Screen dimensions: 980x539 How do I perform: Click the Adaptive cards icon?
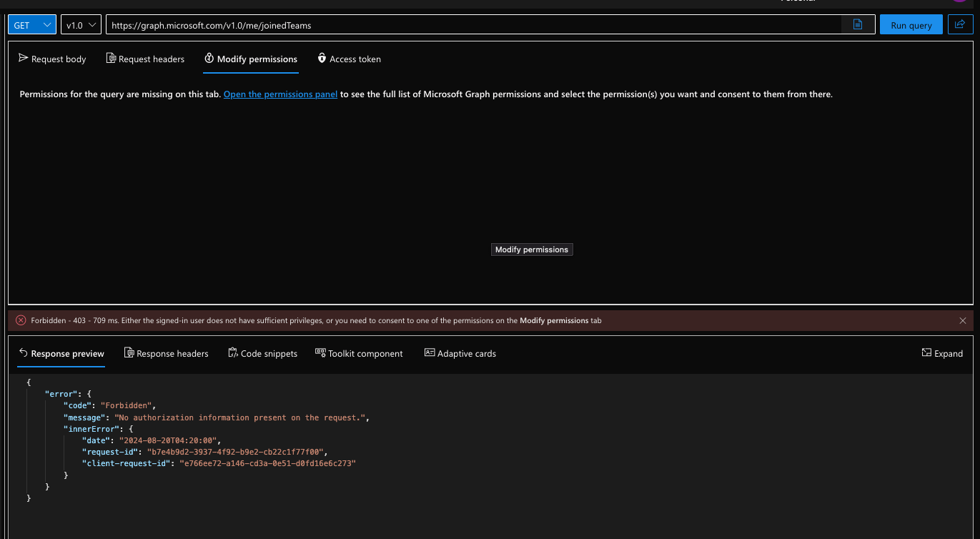(429, 352)
